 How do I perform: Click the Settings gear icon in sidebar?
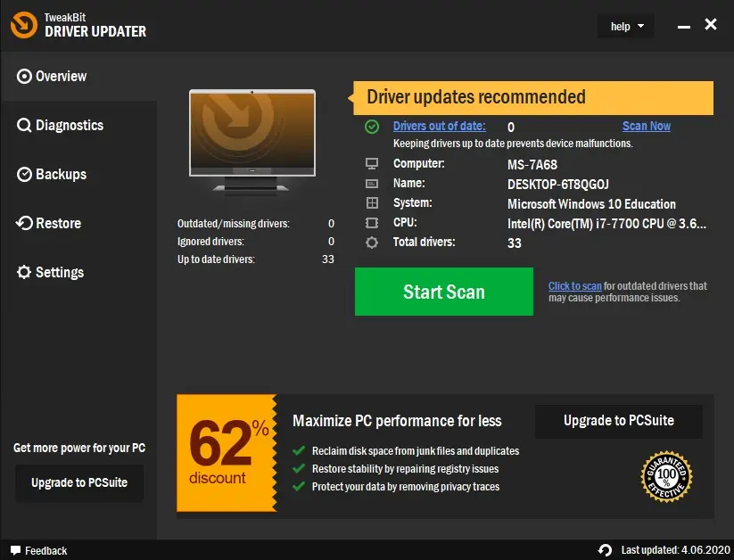(24, 272)
